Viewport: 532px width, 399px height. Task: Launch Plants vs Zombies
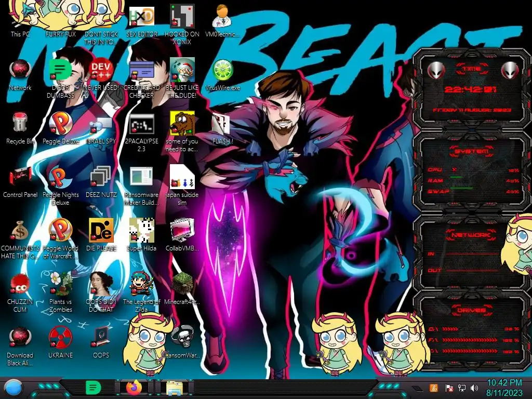point(61,292)
